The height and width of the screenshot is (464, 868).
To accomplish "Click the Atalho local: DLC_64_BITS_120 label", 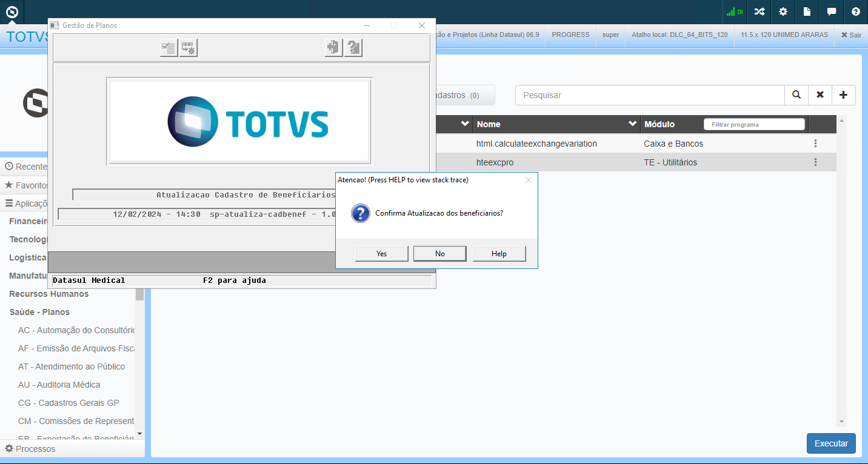I will pyautogui.click(x=679, y=35).
